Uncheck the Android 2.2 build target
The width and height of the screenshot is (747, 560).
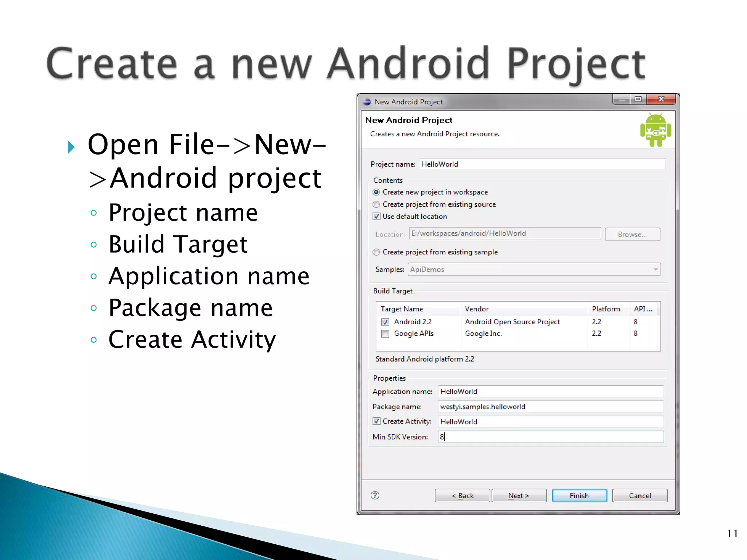click(x=385, y=322)
